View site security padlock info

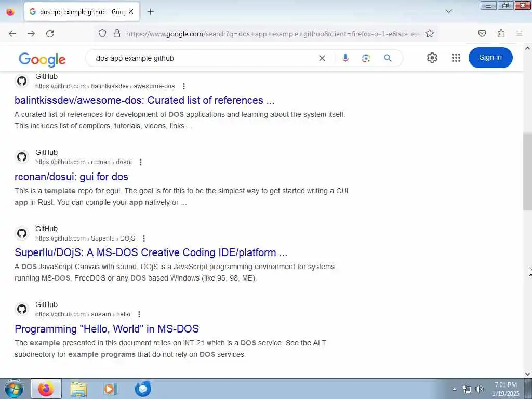tap(117, 33)
